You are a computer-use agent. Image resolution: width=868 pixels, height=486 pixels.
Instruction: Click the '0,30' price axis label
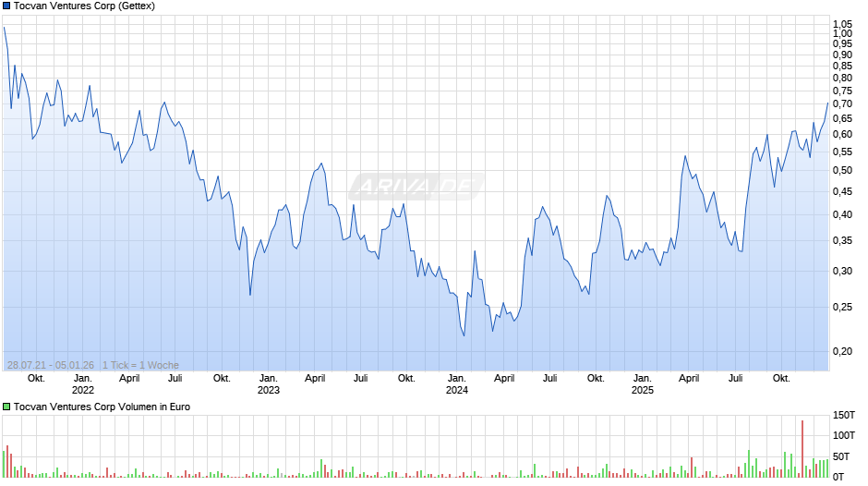pos(842,272)
